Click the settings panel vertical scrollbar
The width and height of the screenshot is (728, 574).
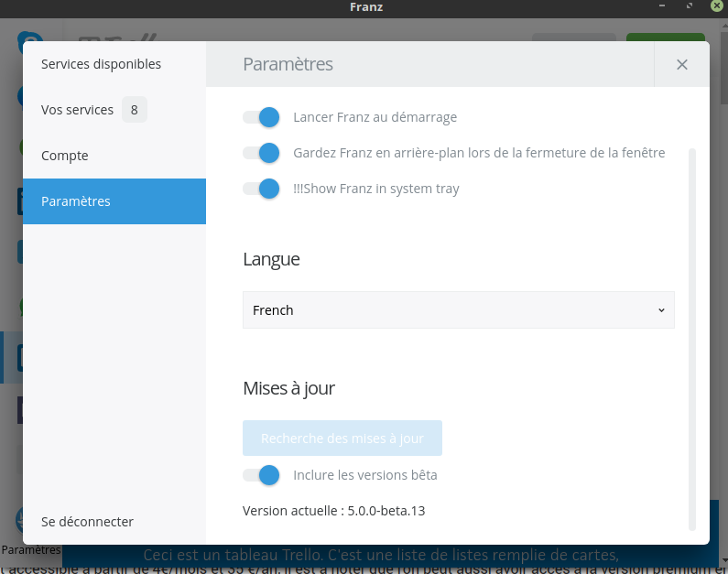click(692, 339)
